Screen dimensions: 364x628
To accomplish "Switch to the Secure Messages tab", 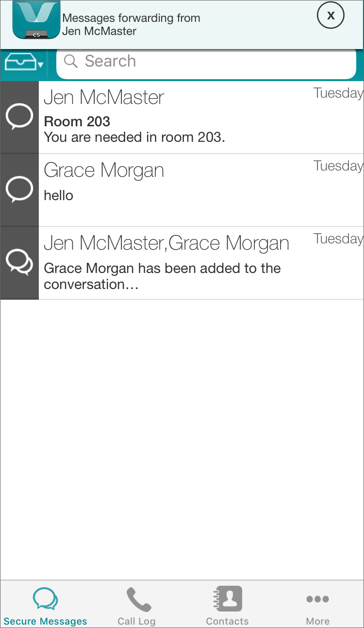I will coord(45,605).
